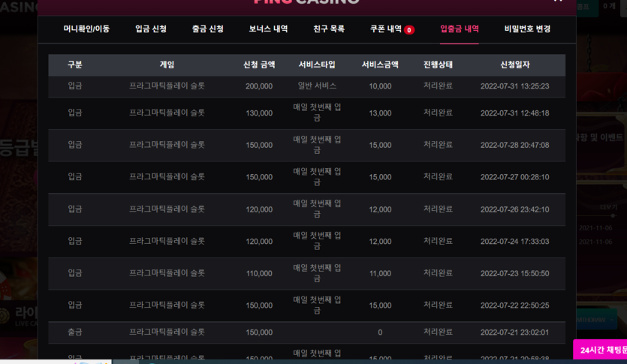Click the date 2022-07-26 23:42:10
This screenshot has width=627, height=364.
point(514,210)
